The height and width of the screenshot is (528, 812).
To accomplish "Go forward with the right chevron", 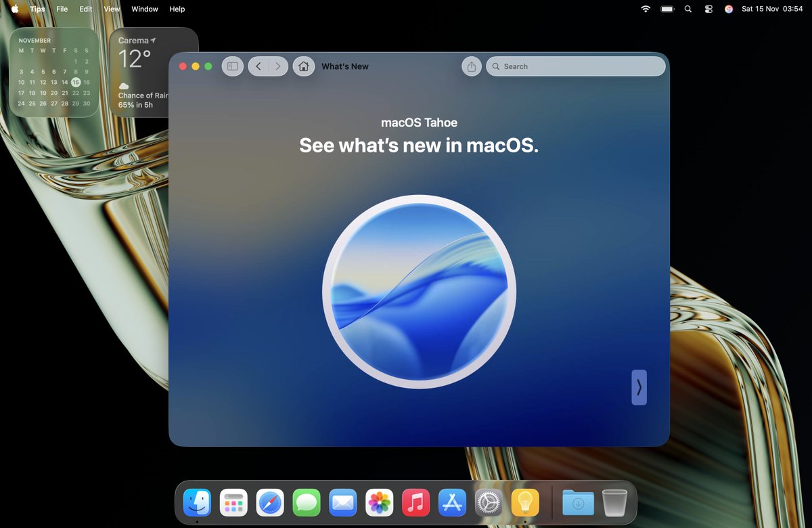I will pos(278,66).
